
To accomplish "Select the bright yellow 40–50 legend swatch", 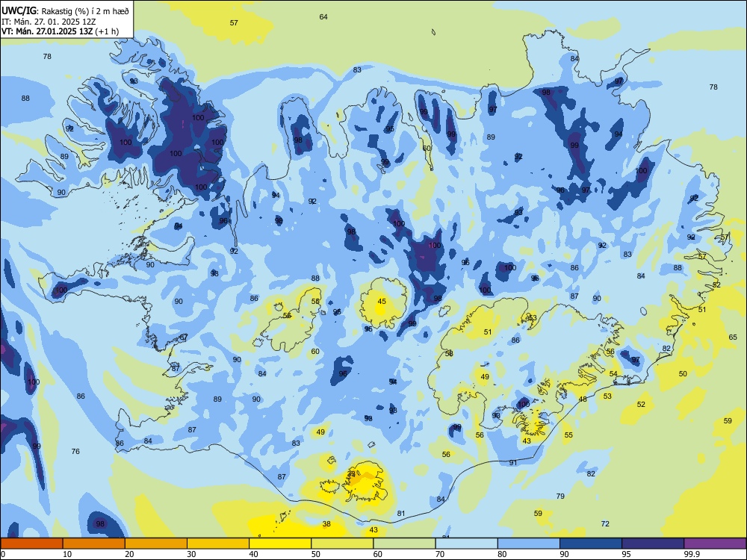I will pos(280,544).
